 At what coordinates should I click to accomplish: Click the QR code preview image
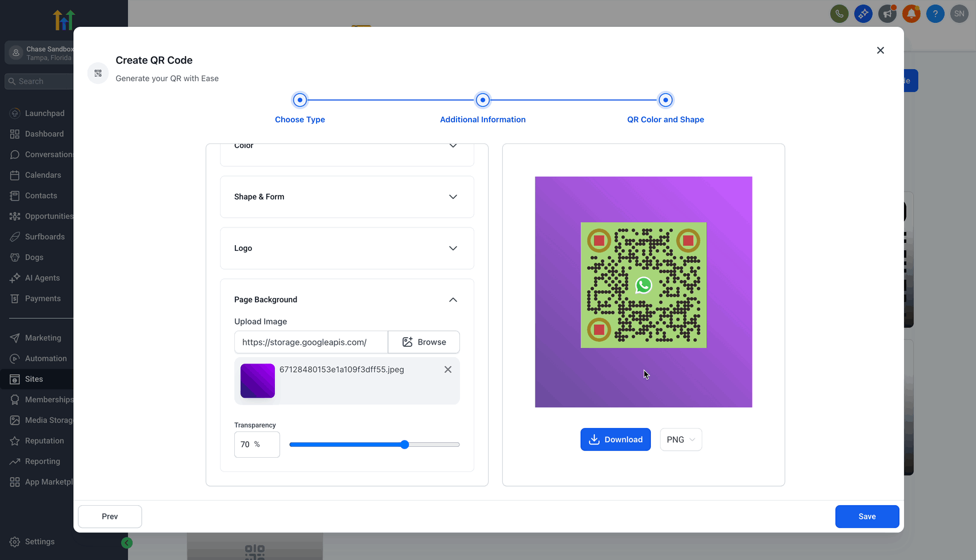(643, 292)
